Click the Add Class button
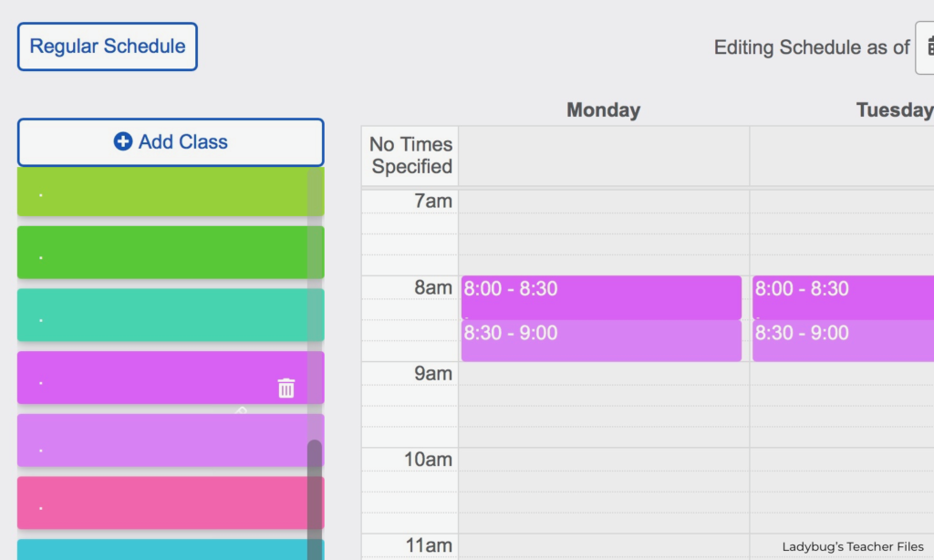Viewport: 934px width, 560px height. [171, 142]
